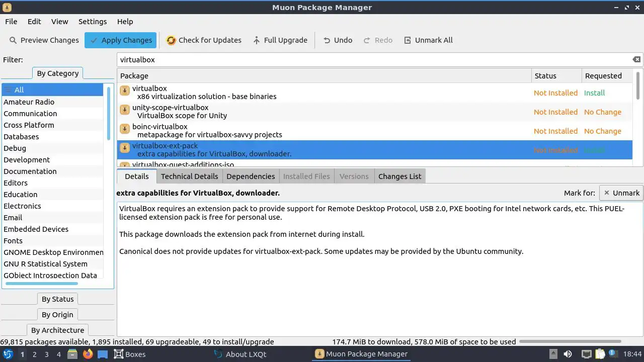Click the category list horizontal scrollbar
The height and width of the screenshot is (362, 644).
(41, 284)
